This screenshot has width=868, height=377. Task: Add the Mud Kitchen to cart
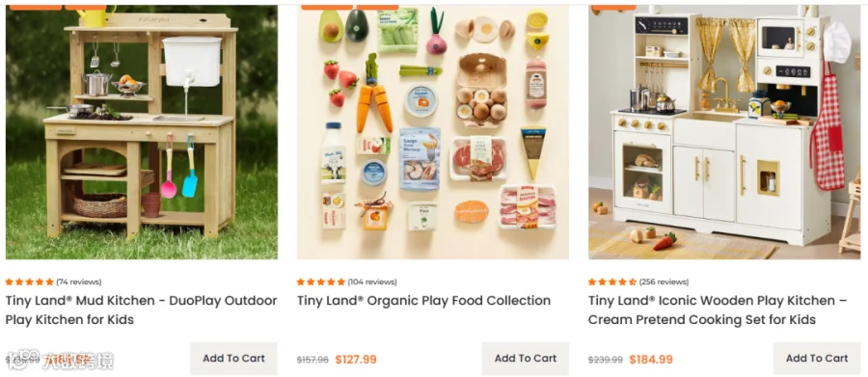[233, 358]
